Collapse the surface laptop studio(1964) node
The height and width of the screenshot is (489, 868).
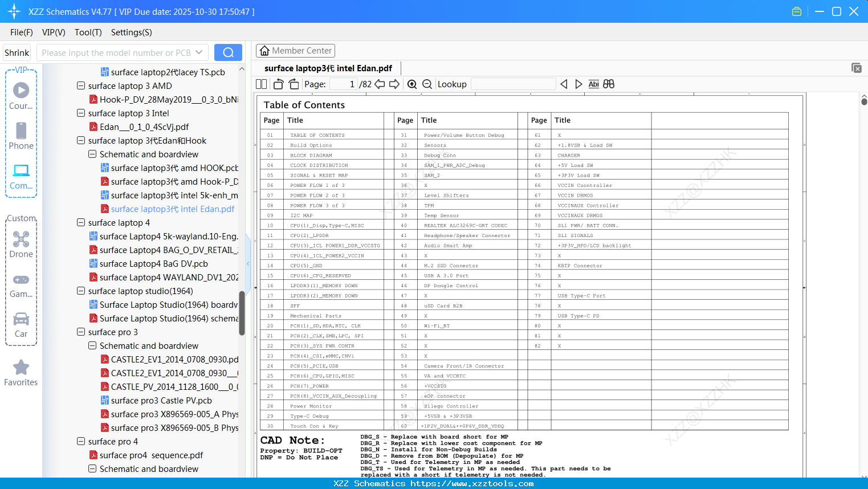pyautogui.click(x=81, y=291)
